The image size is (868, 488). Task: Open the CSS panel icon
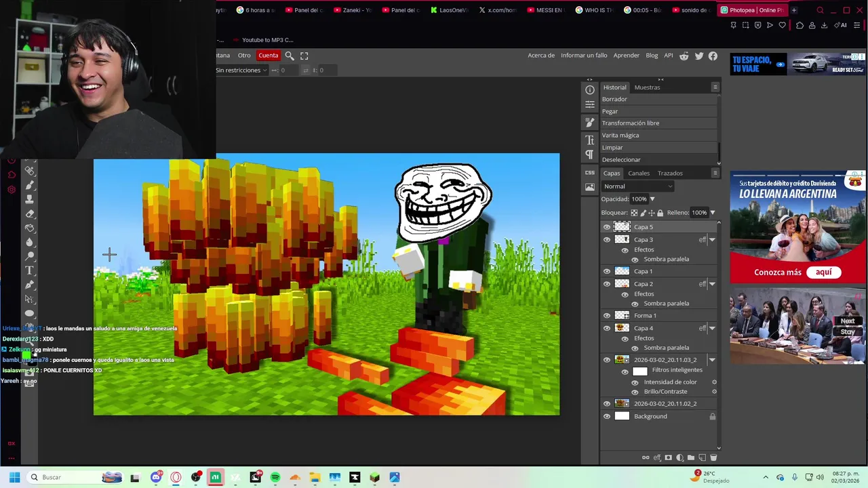[x=590, y=173]
